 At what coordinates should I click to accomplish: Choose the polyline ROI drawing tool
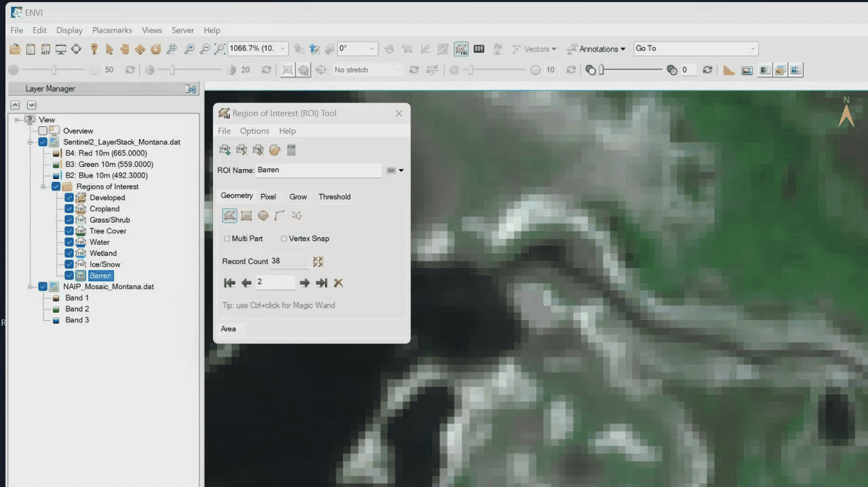tap(279, 216)
